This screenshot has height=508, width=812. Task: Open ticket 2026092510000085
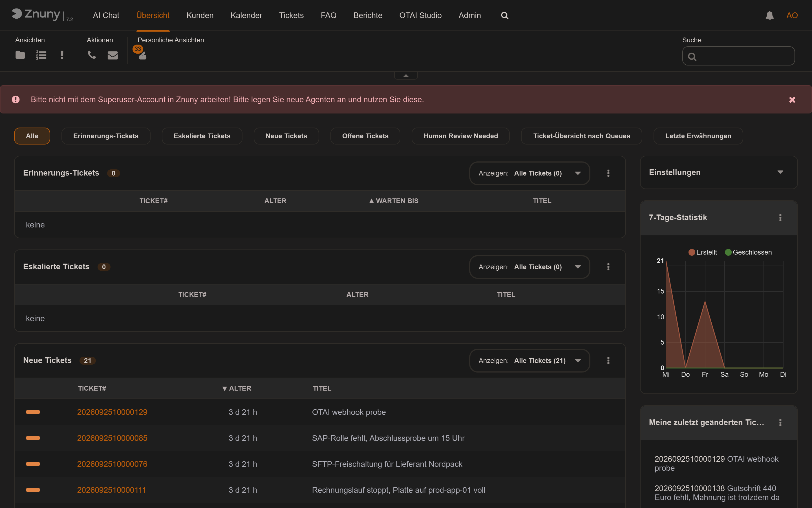point(112,438)
